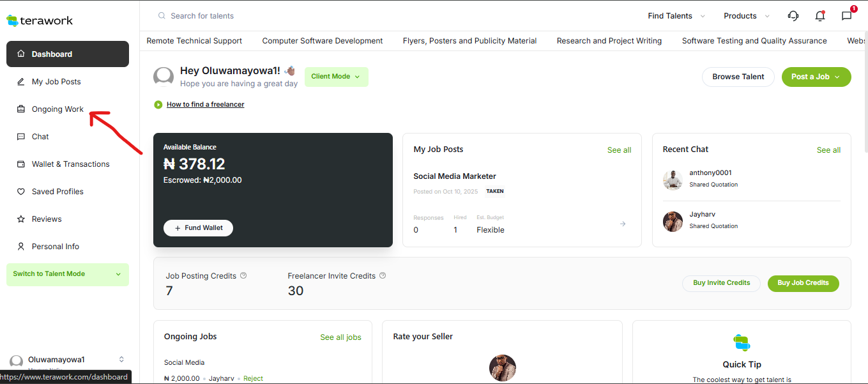Click the play icon beside How to find a freelancer
This screenshot has width=868, height=384.
click(x=158, y=104)
